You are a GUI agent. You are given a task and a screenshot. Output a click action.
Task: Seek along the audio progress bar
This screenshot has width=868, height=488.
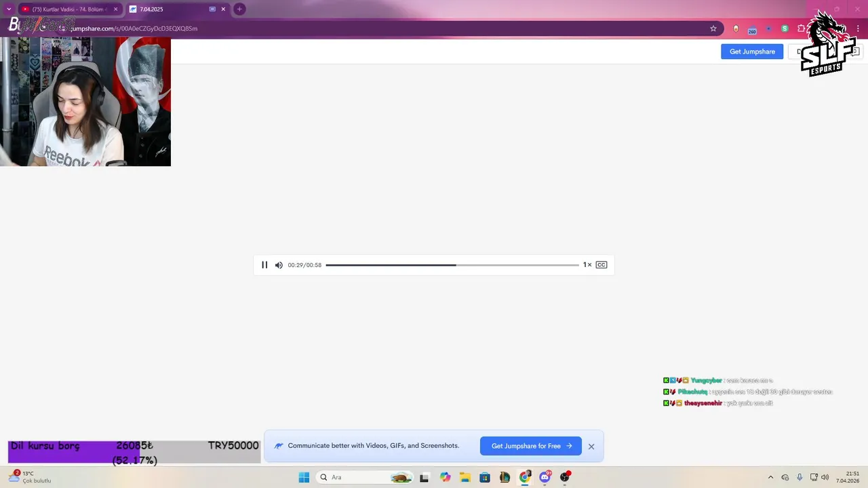pyautogui.click(x=452, y=265)
